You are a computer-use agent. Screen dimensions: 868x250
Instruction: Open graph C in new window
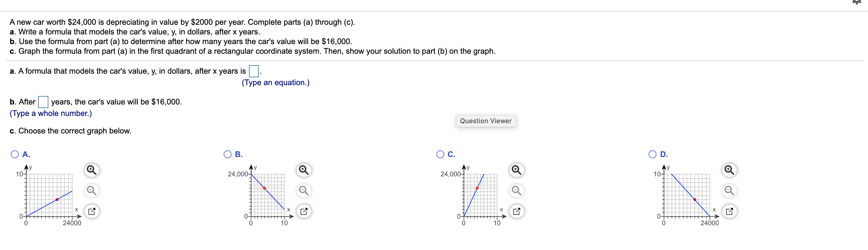coord(516,211)
